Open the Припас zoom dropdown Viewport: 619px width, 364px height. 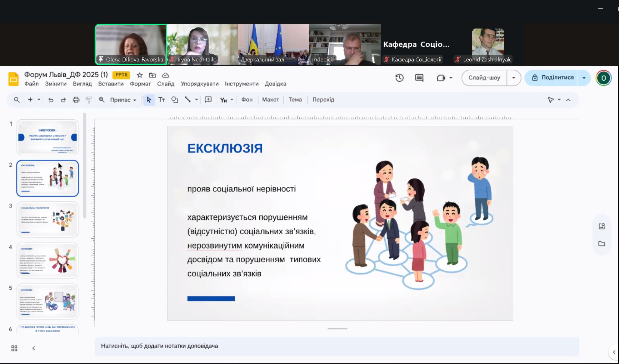point(123,100)
